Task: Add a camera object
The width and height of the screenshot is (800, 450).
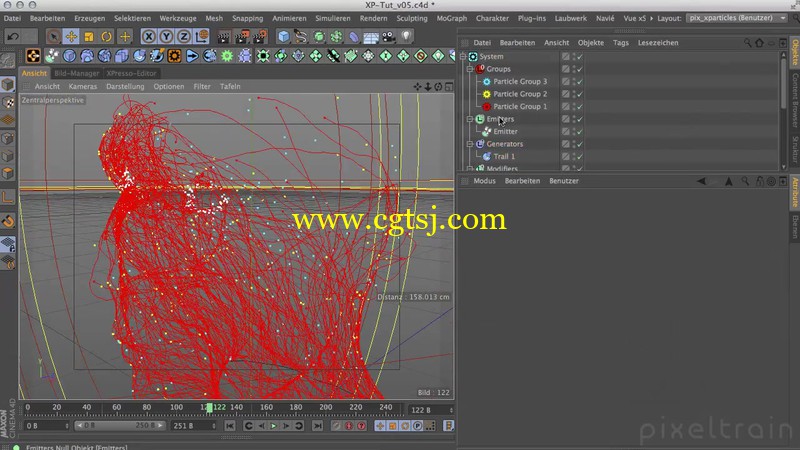Action: 388,37
